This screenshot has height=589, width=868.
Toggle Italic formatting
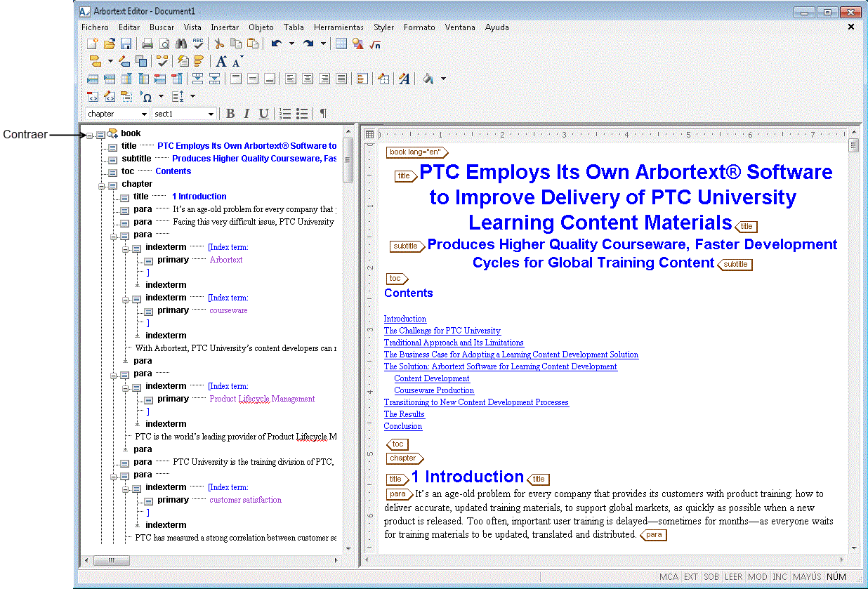(x=246, y=114)
